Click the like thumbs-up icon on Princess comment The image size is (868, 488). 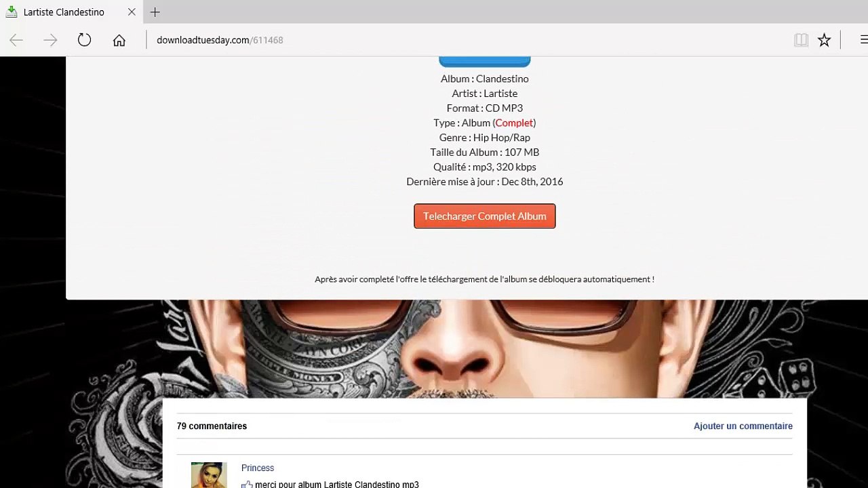click(247, 484)
